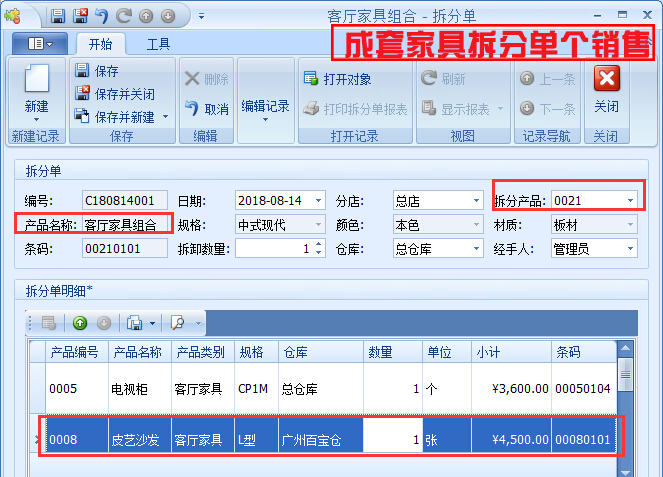The image size is (663, 477).
Task: Click the save icon in title bar
Action: click(x=58, y=16)
